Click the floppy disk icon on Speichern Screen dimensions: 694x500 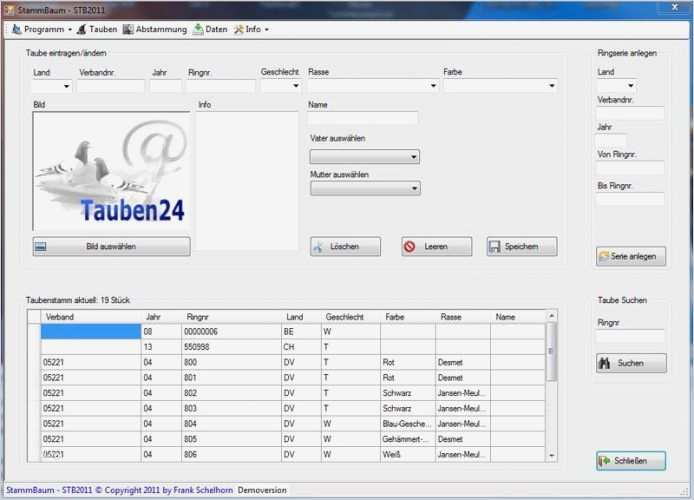pos(494,246)
